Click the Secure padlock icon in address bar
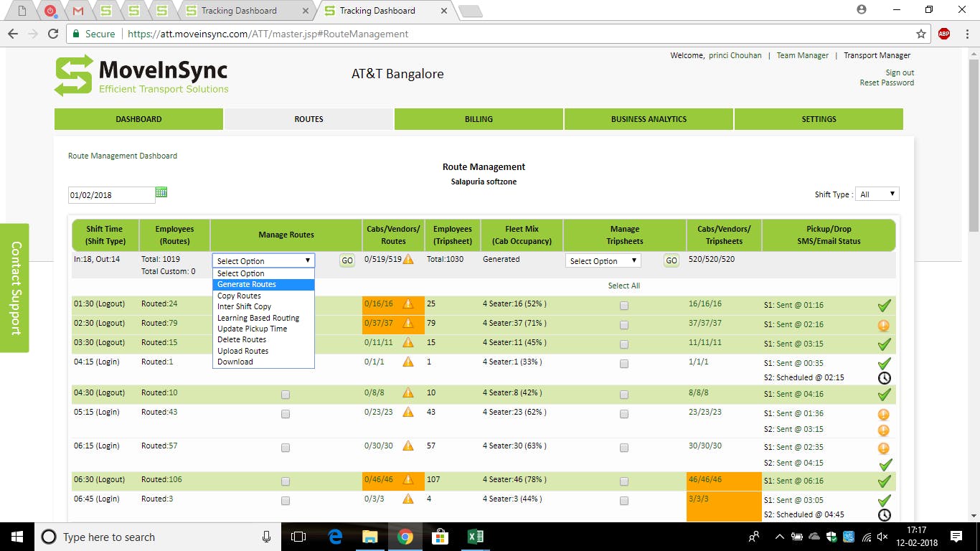 pos(75,34)
